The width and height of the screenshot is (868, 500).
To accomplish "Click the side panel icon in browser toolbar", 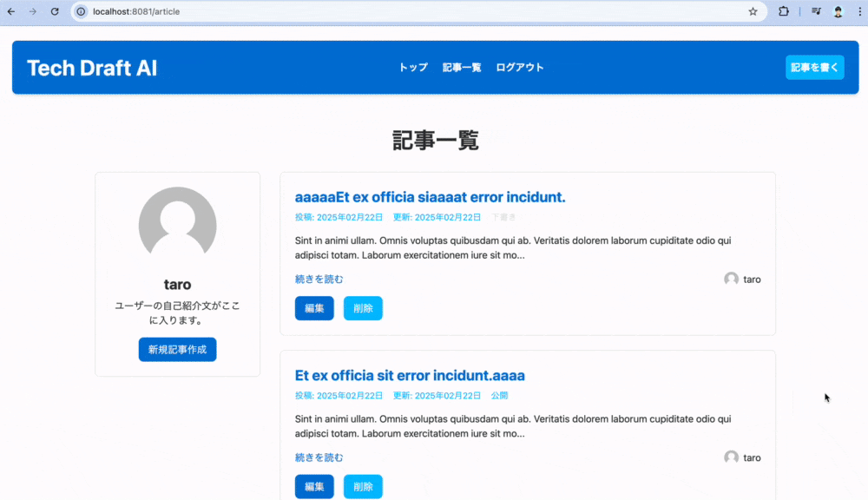I will [x=814, y=11].
